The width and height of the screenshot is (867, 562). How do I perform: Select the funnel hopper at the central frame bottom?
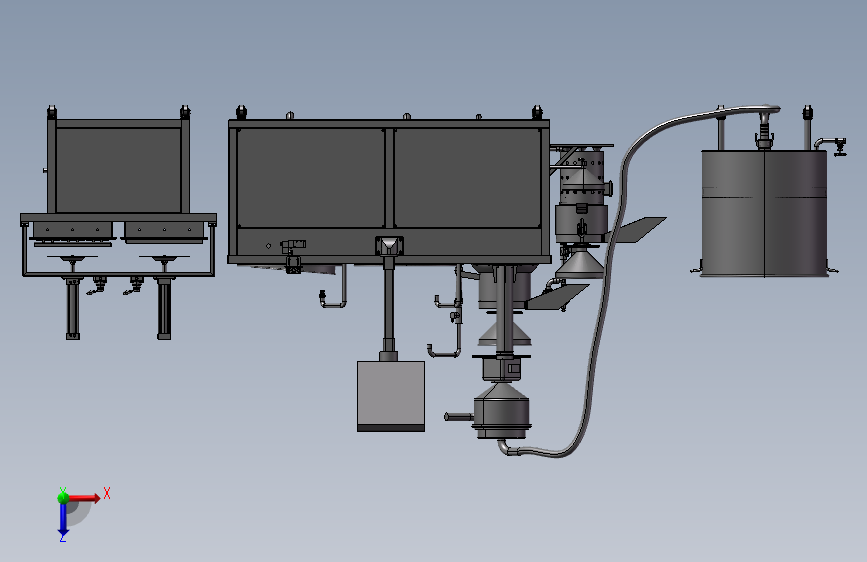389,246
